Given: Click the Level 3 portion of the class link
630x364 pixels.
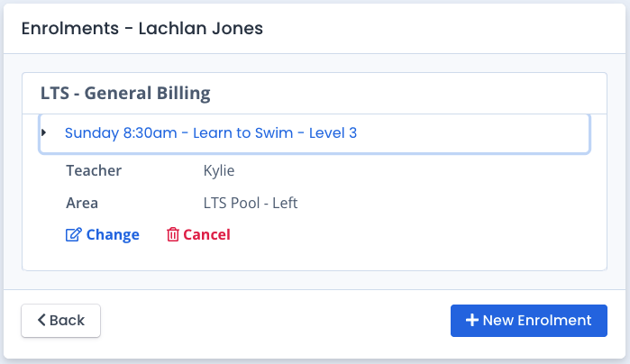Looking at the screenshot, I should point(333,133).
